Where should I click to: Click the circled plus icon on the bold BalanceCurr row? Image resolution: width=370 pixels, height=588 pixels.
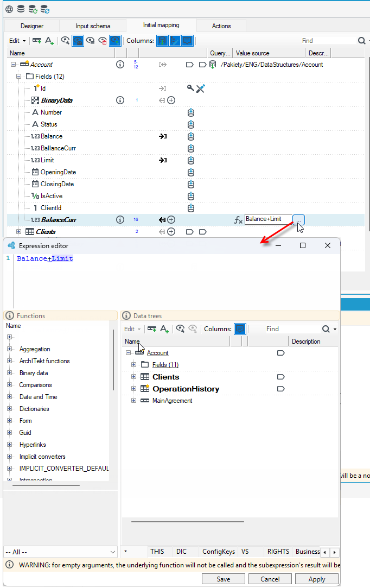tap(171, 220)
